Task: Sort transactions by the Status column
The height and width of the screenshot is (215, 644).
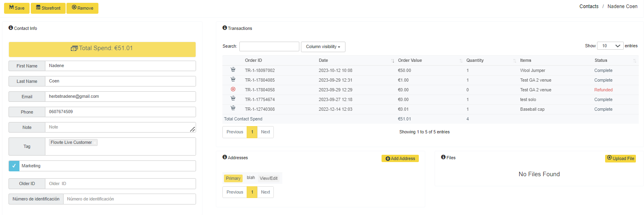Action: pyautogui.click(x=615, y=60)
